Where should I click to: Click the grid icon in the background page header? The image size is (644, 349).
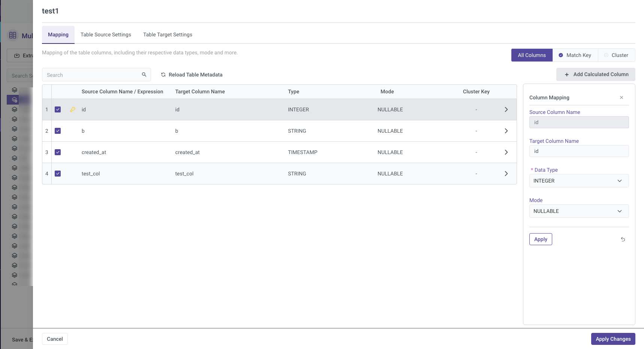click(x=13, y=35)
